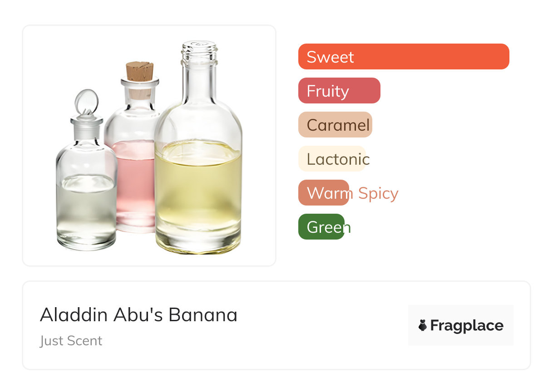
Task: Choose the Caramel accord bar
Action: (x=335, y=125)
